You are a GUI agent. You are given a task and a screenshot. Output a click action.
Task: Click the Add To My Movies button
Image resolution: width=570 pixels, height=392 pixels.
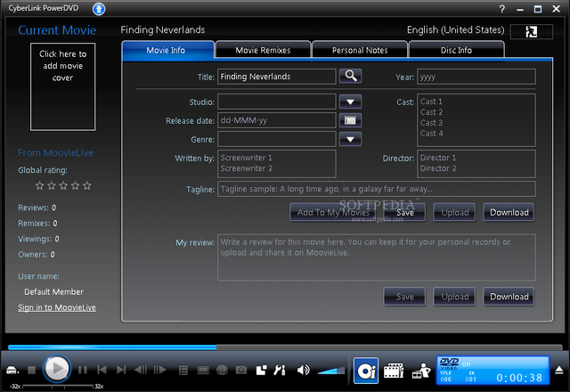coord(333,212)
